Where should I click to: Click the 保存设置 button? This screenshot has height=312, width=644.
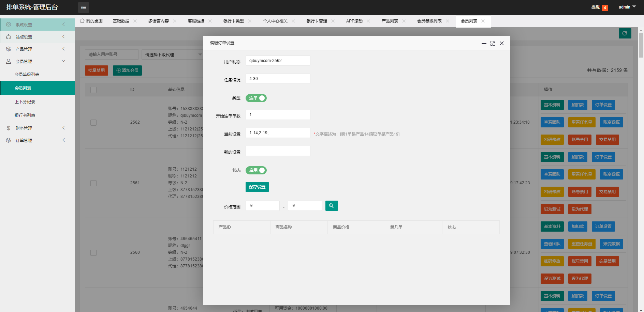click(x=257, y=187)
